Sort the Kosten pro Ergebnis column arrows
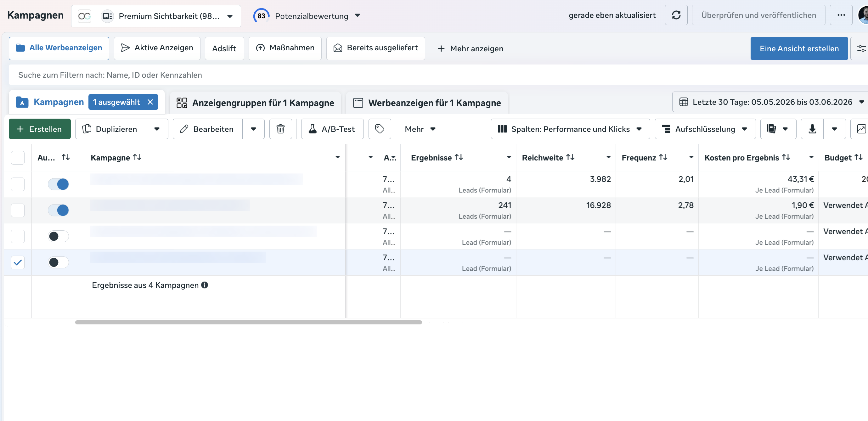The width and height of the screenshot is (868, 421). coord(786,157)
